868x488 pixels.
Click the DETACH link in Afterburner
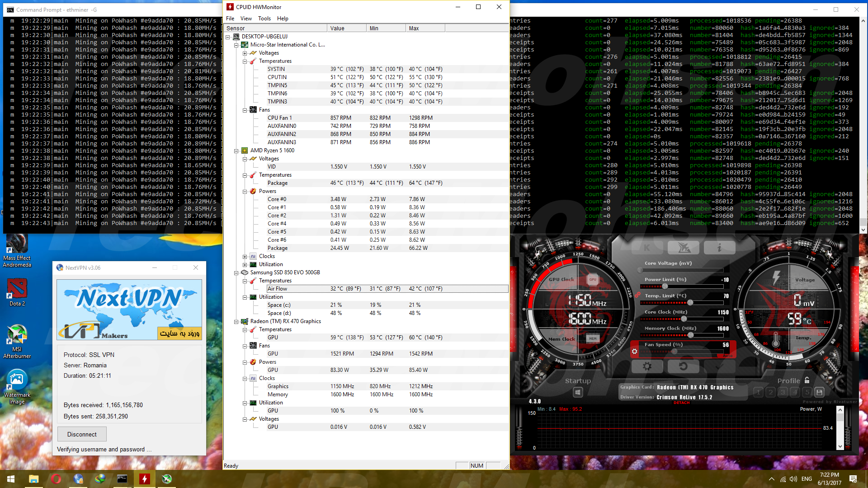click(x=681, y=403)
